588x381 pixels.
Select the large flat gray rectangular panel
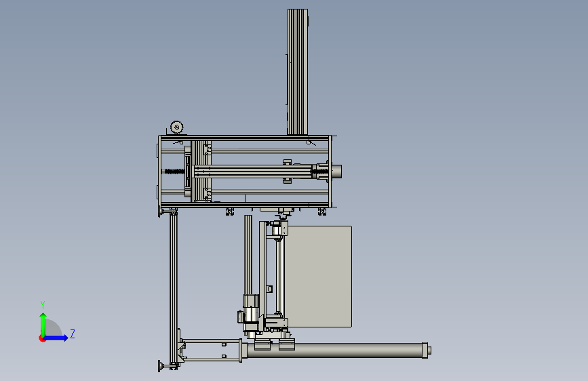pyautogui.click(x=318, y=277)
